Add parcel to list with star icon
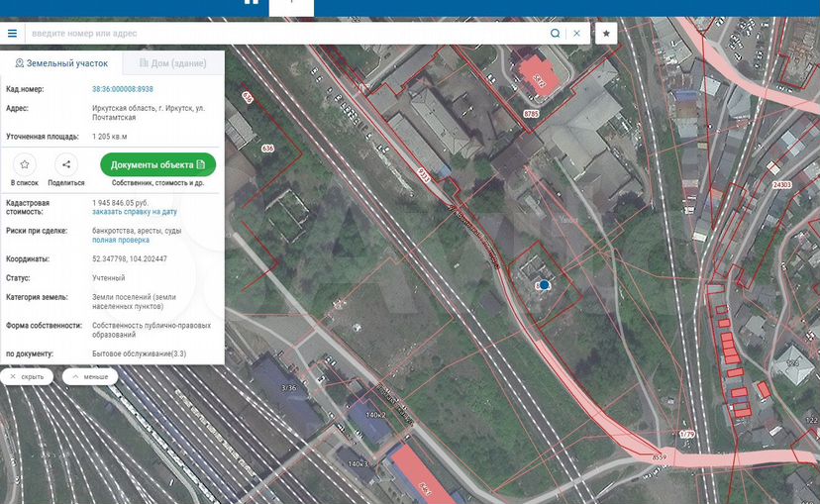 (x=25, y=164)
